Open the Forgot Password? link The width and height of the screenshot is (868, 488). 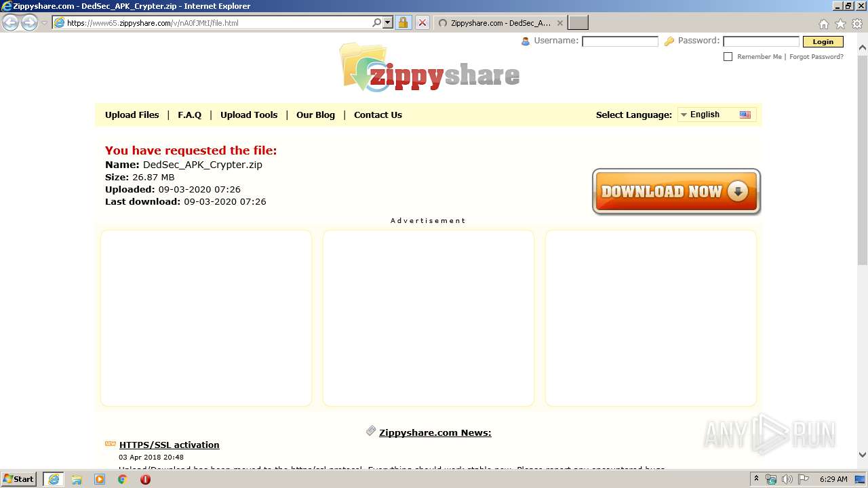(816, 57)
